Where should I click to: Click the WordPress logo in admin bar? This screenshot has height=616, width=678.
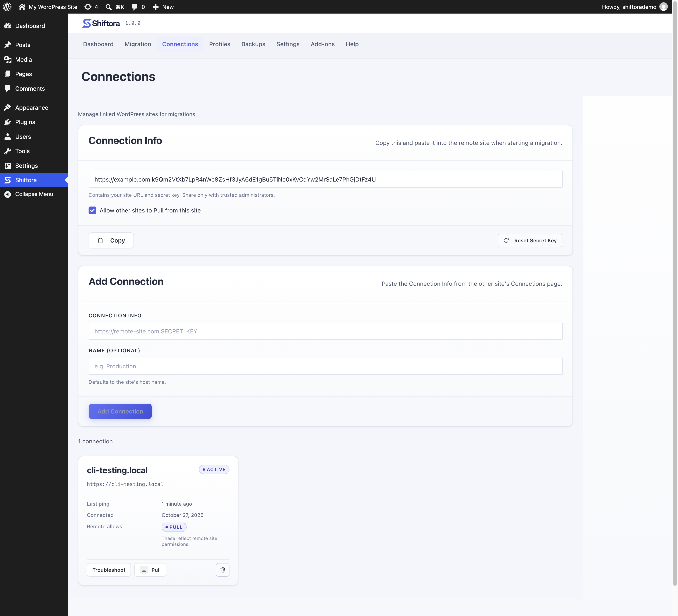click(x=7, y=7)
